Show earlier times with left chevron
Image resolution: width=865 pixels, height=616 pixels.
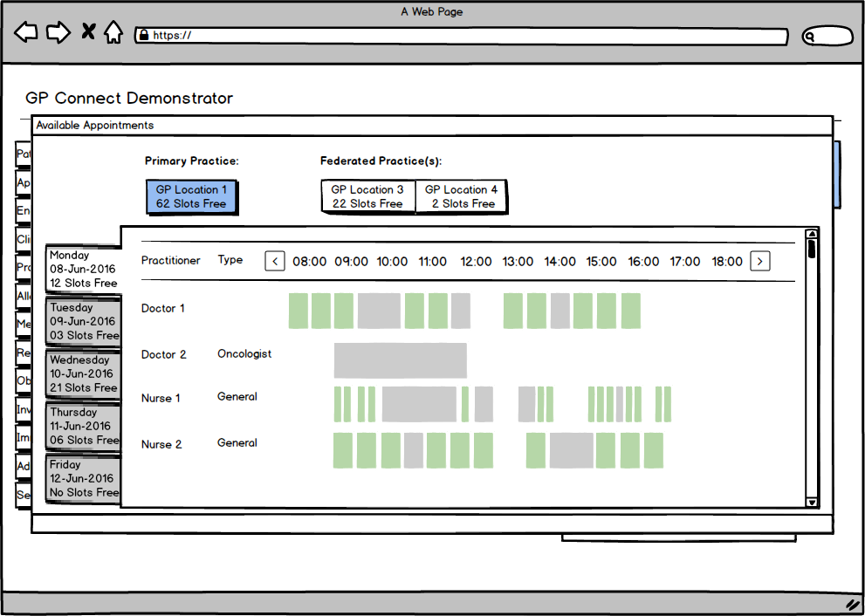(x=275, y=261)
